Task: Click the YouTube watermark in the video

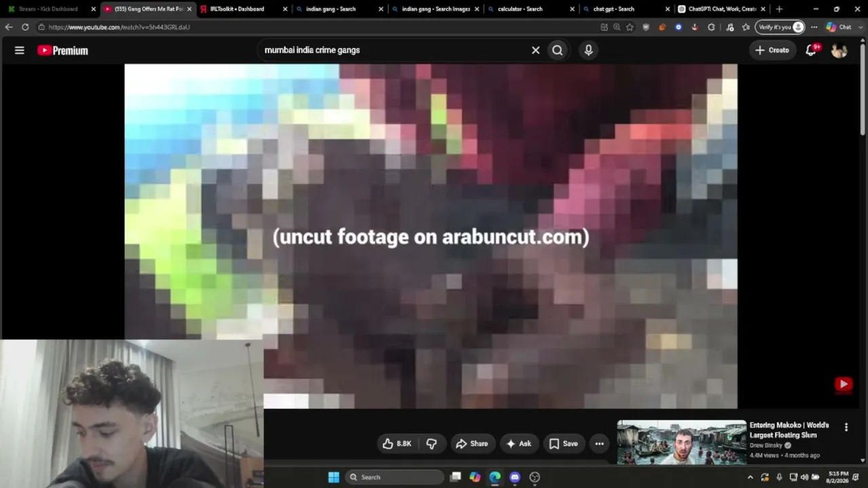Action: 844,384
